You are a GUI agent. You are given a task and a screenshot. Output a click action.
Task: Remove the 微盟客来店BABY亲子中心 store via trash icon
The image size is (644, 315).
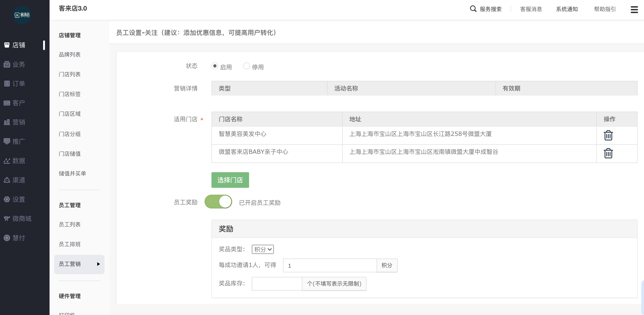(x=608, y=153)
